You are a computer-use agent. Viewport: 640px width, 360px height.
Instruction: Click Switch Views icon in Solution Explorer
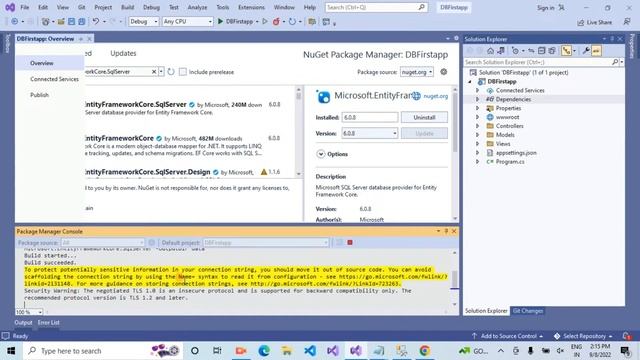(501, 51)
